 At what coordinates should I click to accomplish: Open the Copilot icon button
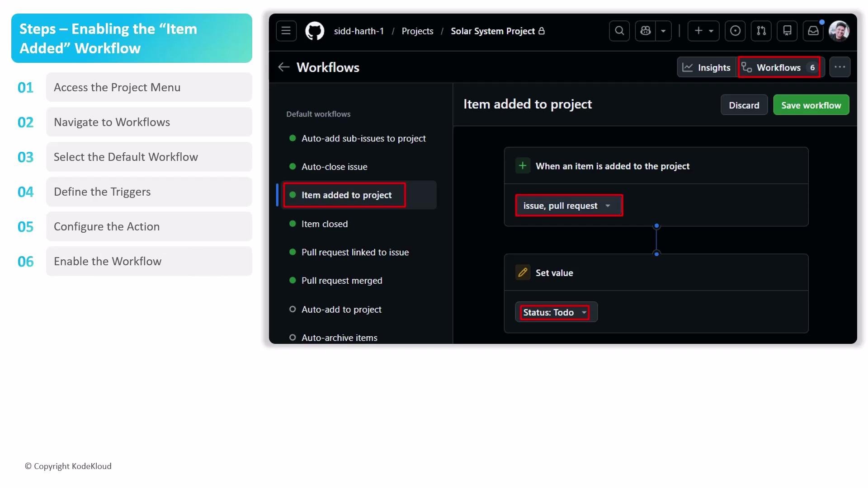(x=645, y=31)
